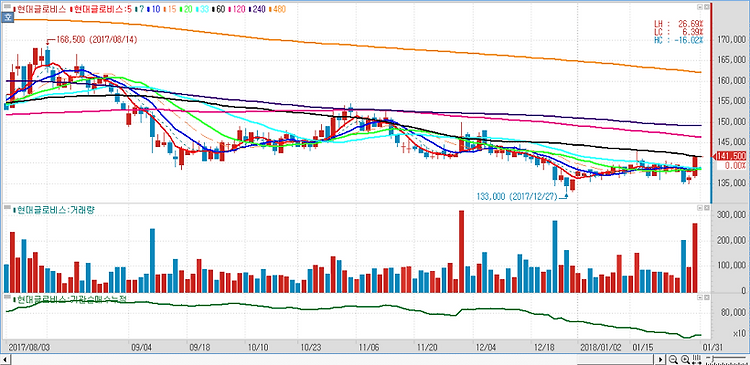Click the x10 scale label
Screen dimensions: 750x365
coord(738,333)
